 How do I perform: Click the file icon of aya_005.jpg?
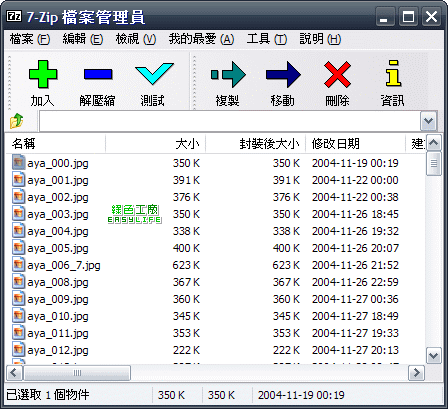click(18, 247)
